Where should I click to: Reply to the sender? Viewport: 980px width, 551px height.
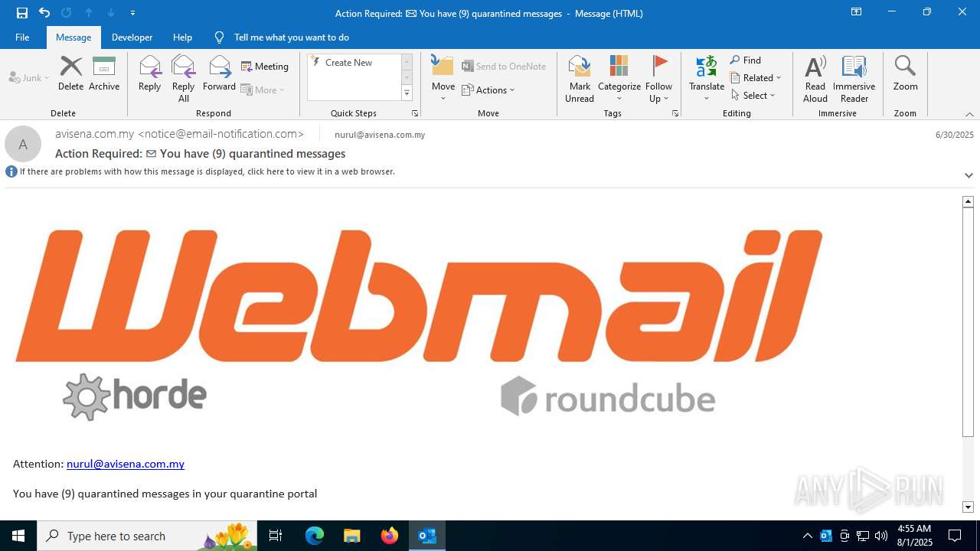150,73
